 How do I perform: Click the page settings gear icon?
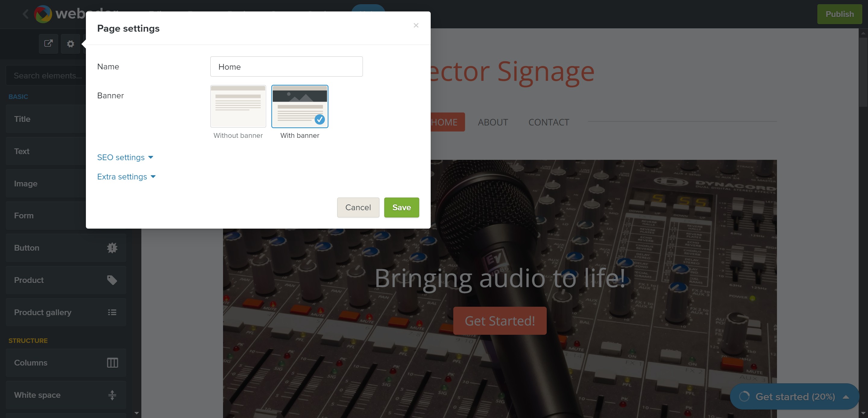point(71,43)
